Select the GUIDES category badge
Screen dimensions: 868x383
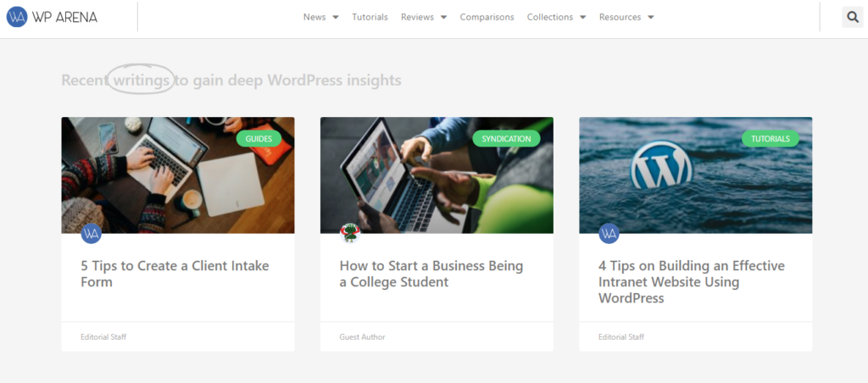tap(259, 138)
